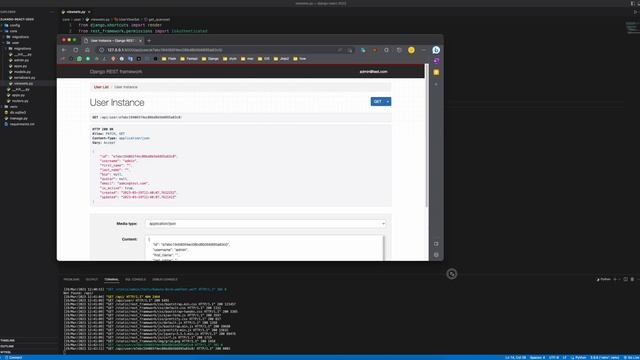Click the plus icon in browser sidebar
Screen dimensions: 640x360
(436, 84)
